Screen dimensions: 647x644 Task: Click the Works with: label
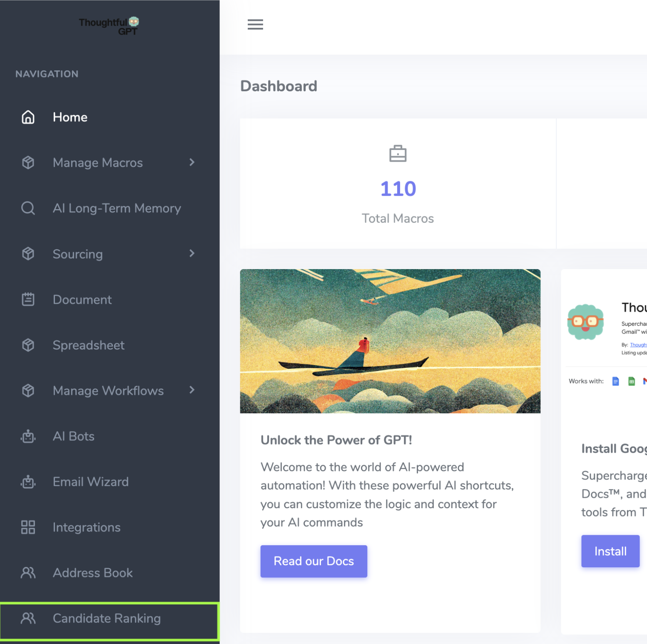pos(586,381)
